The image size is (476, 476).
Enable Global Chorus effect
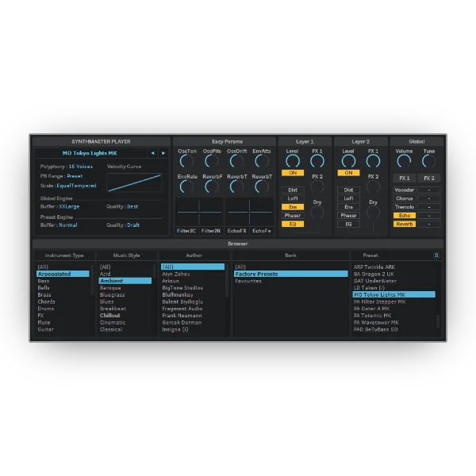405,198
